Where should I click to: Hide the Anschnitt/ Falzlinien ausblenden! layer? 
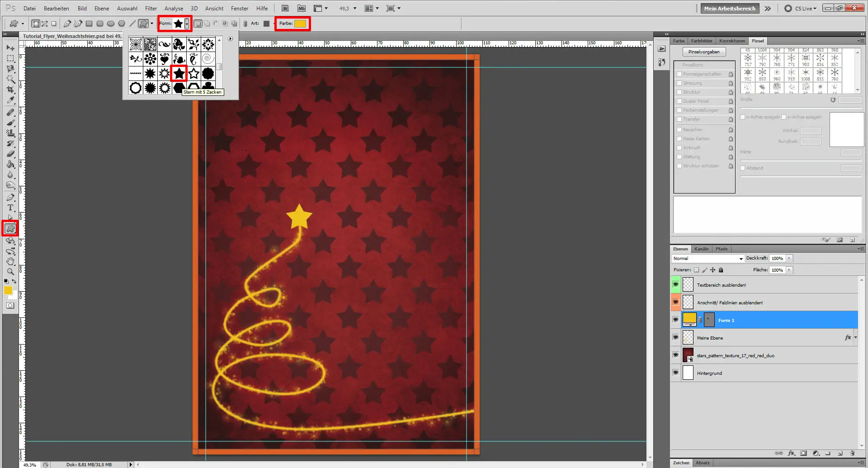675,302
